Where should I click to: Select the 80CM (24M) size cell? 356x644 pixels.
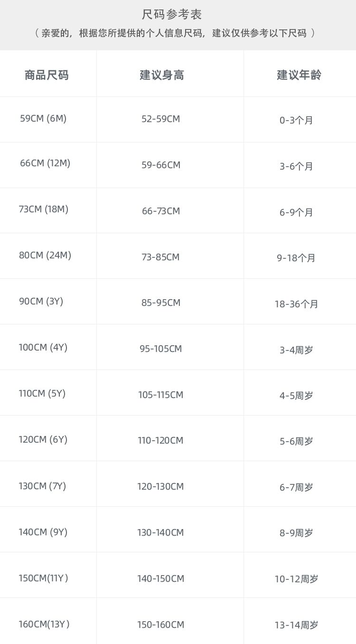coord(45,256)
